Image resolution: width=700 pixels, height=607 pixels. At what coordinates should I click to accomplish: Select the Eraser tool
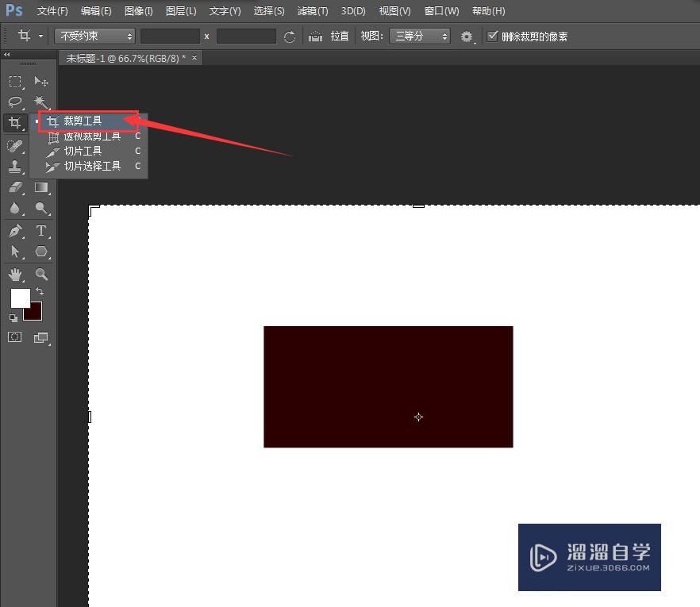15,187
